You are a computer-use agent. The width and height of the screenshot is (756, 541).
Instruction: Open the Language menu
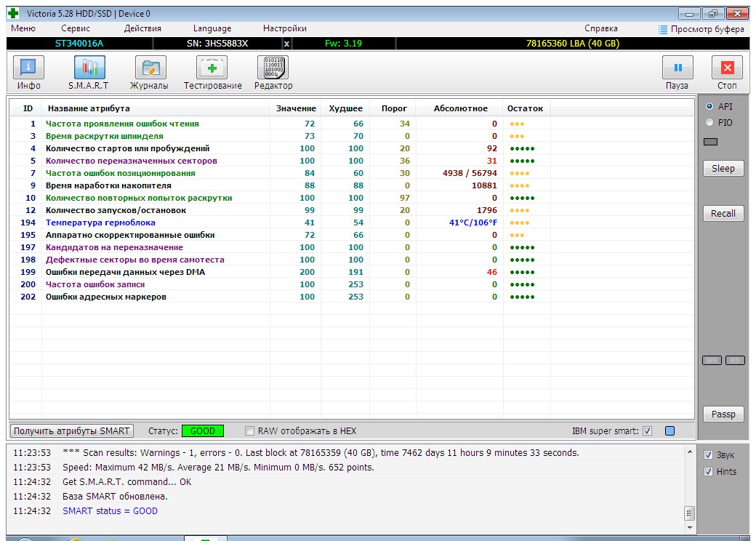(212, 28)
